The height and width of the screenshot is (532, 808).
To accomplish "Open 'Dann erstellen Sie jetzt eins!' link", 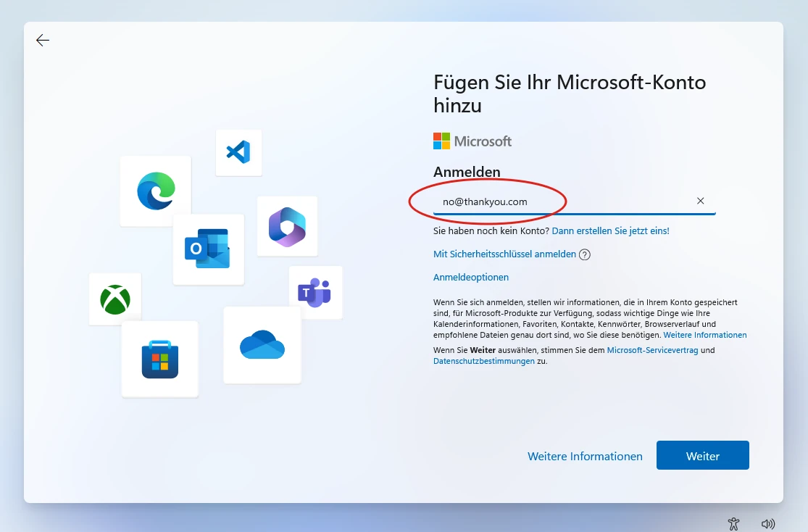I will pyautogui.click(x=609, y=230).
